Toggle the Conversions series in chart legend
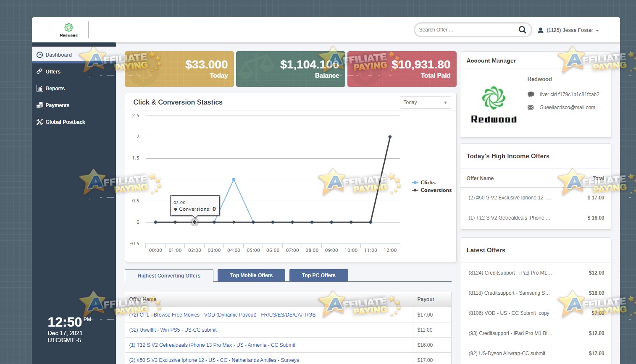Viewport: 636px width, 364px height. (x=432, y=190)
